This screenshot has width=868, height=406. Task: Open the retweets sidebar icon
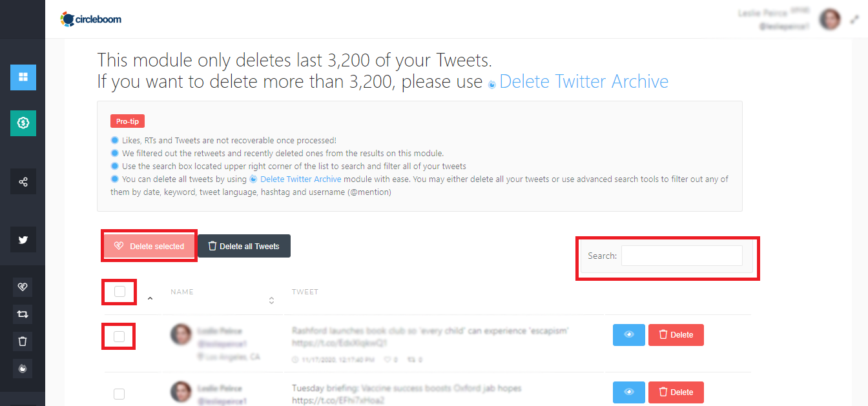click(23, 314)
